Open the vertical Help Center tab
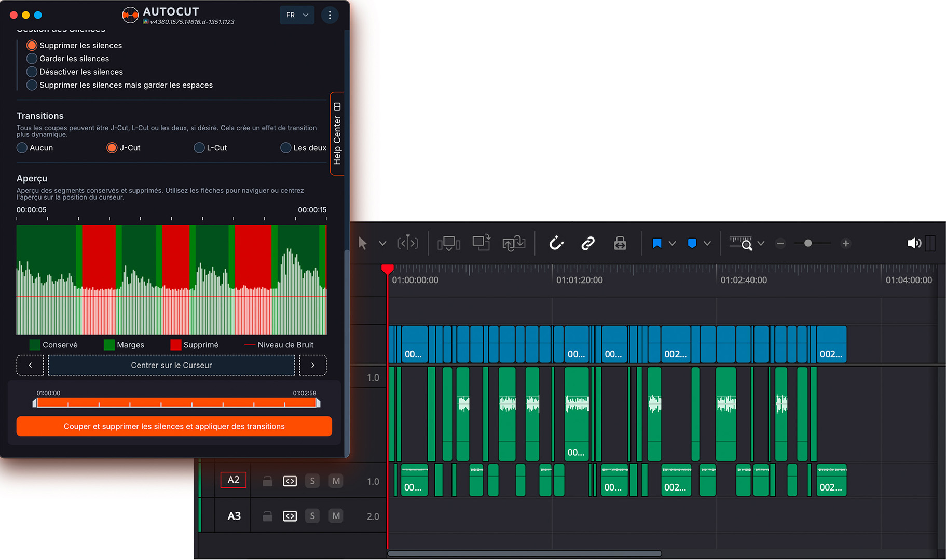 click(337, 134)
